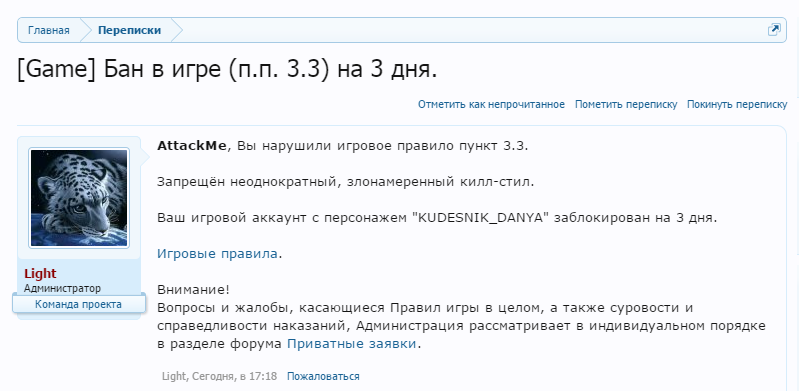Viewport: 799px width, 391px height.
Task: Open the red Light username under avatar
Action: [x=40, y=274]
